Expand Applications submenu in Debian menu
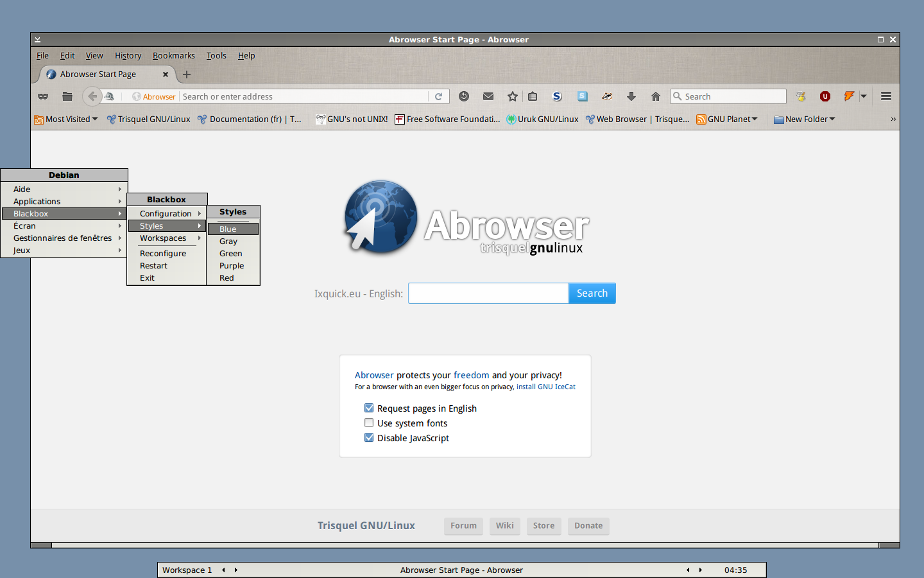This screenshot has height=578, width=924. 64,201
